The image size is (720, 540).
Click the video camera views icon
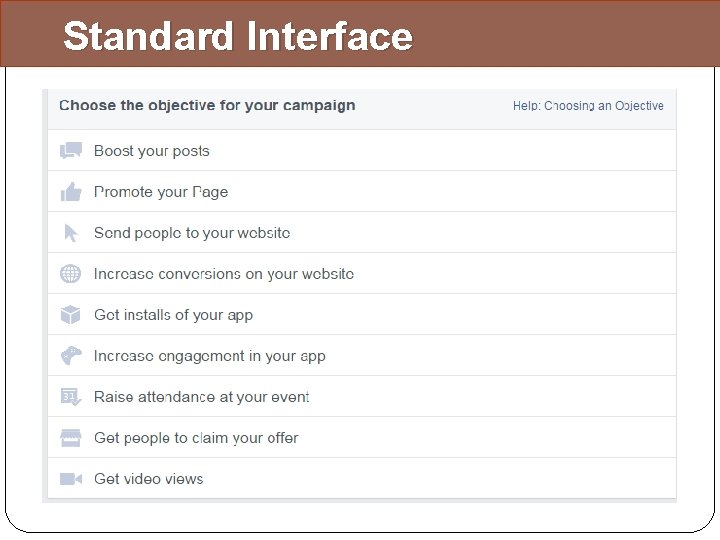70,479
